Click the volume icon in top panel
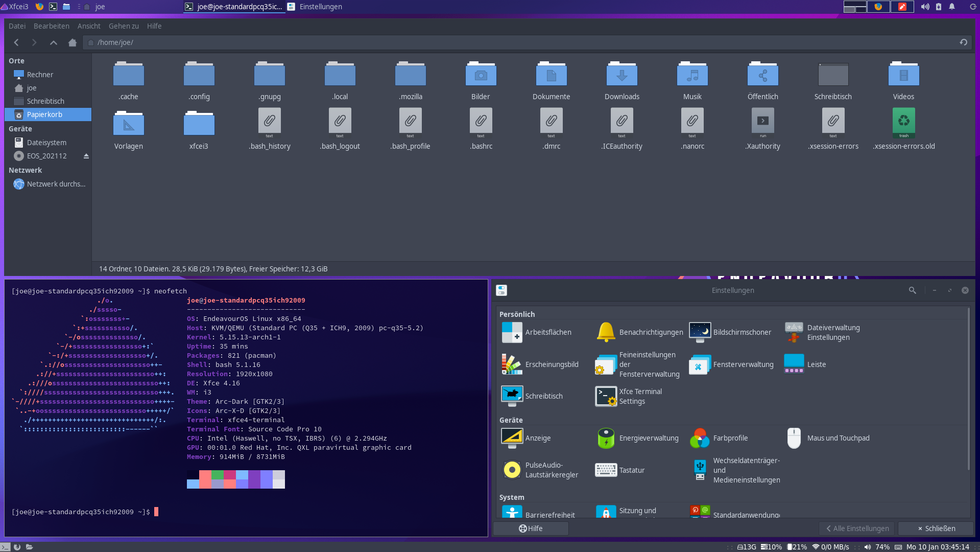The width and height of the screenshot is (980, 552). [925, 7]
